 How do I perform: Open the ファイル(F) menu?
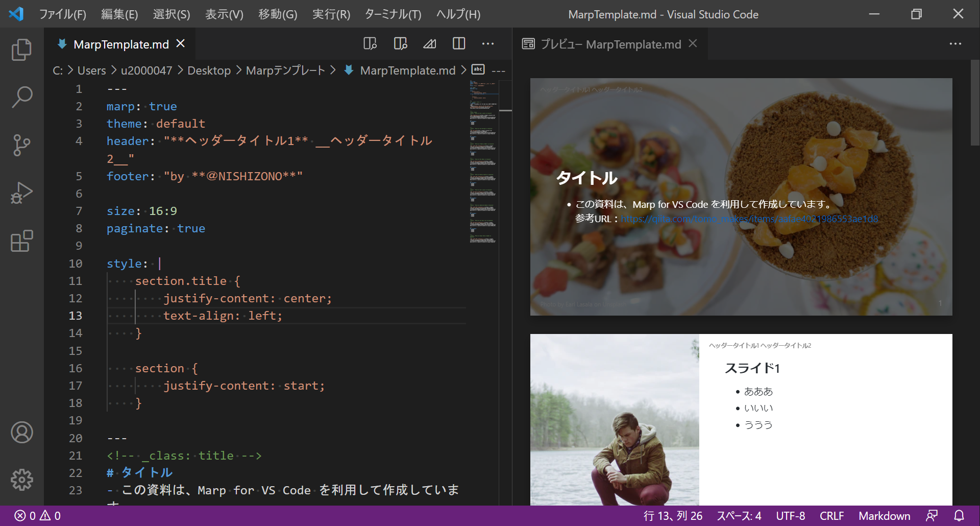63,14
